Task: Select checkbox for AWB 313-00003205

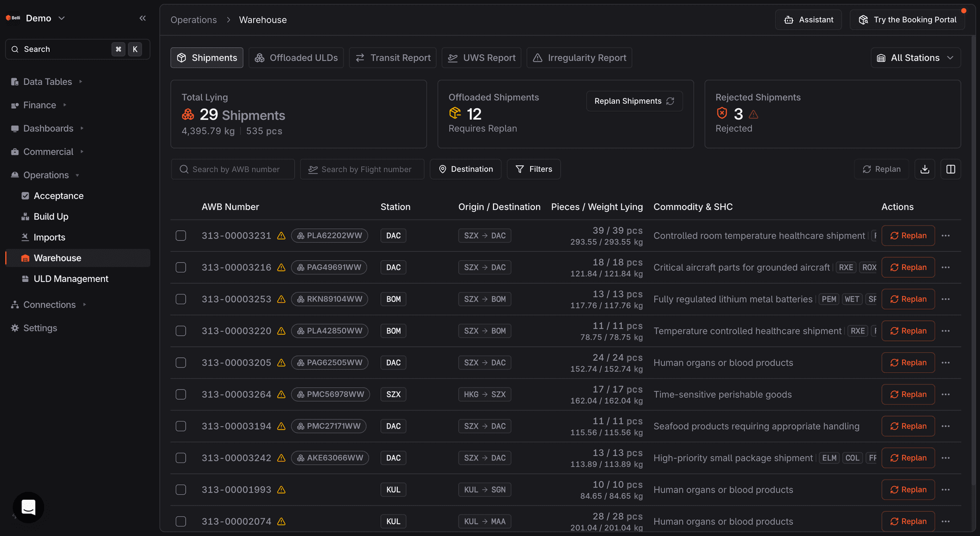Action: click(181, 363)
